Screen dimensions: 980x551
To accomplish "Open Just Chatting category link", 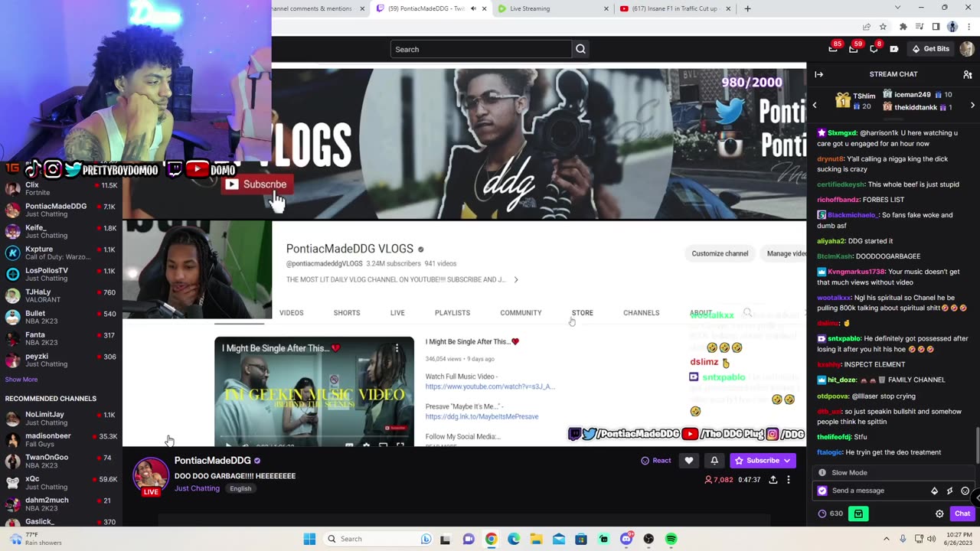I will (197, 488).
